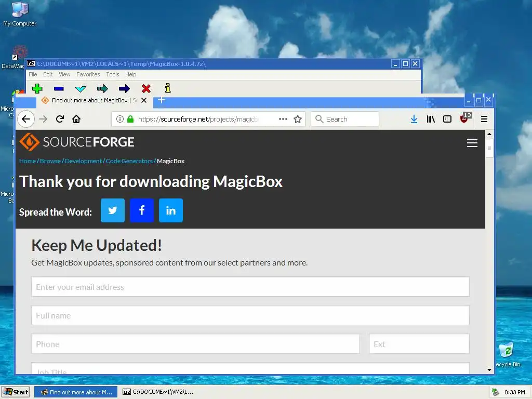Open the Firefox Library icon
This screenshot has height=399, width=532.
[431, 119]
